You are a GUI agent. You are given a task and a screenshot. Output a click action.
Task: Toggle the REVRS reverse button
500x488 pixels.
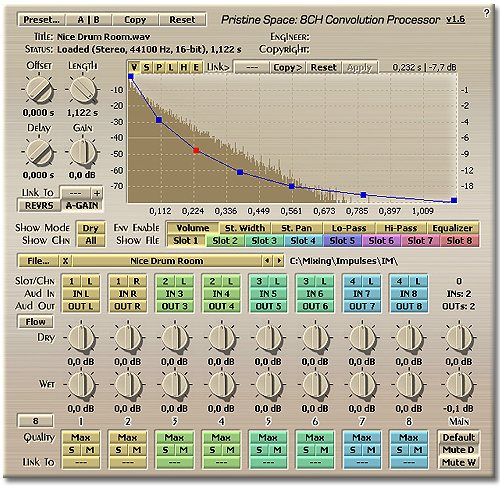pos(39,205)
